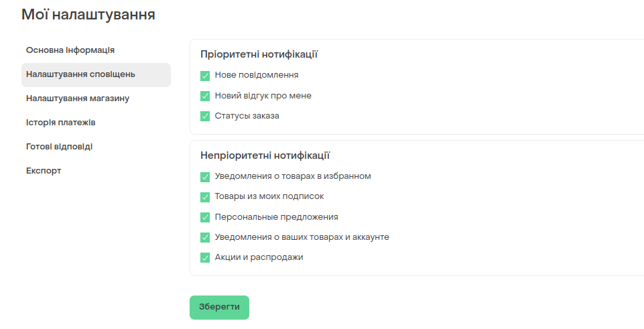644x329 pixels.
Task: Click the Нове повідомлення label text
Action: [x=257, y=75]
